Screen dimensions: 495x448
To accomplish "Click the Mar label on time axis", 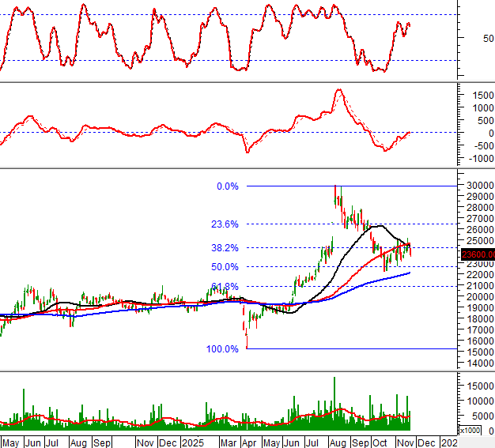I will tap(229, 442).
